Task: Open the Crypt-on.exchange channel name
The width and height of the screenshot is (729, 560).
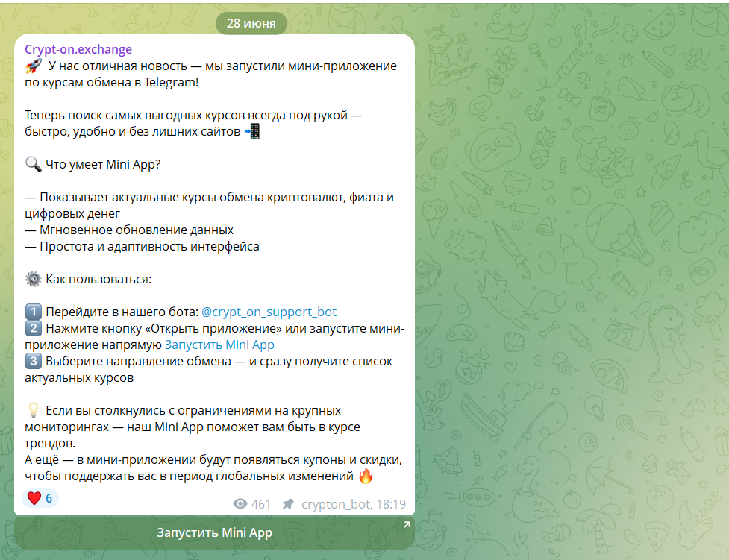Action: [78, 49]
